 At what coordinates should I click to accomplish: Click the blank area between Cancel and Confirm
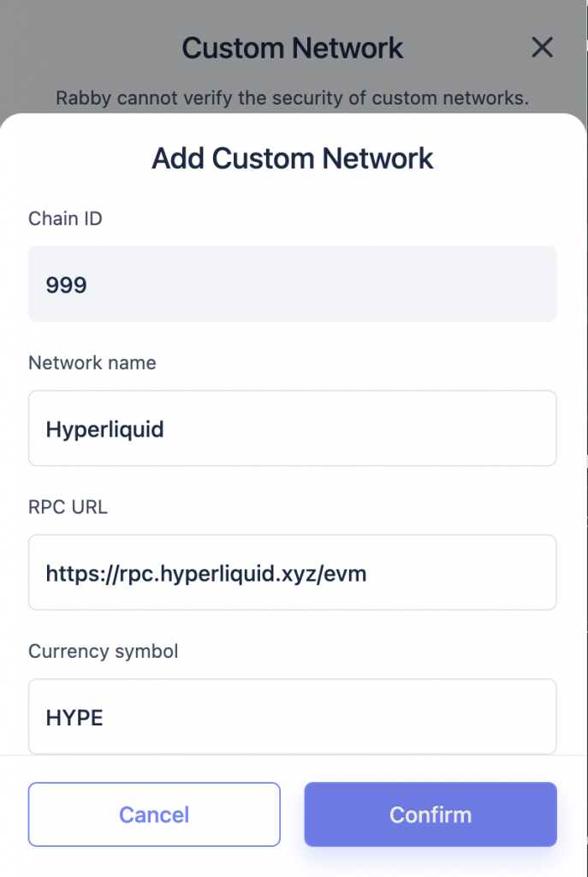click(x=292, y=814)
